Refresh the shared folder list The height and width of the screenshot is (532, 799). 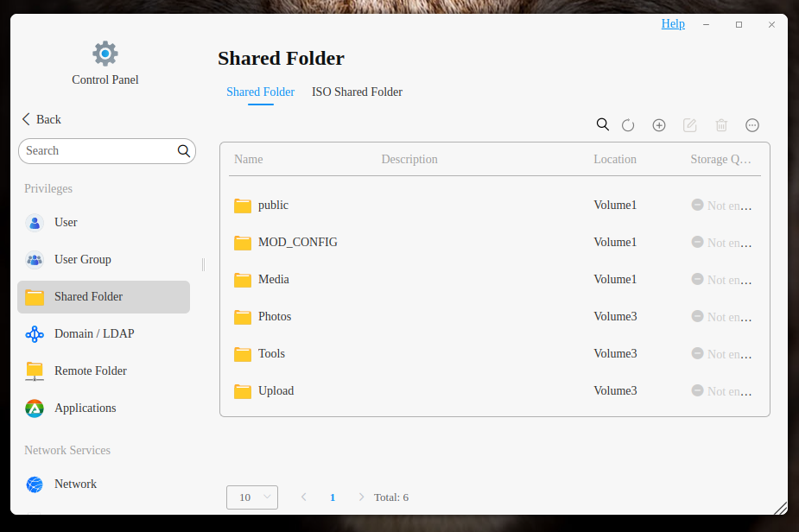point(628,125)
